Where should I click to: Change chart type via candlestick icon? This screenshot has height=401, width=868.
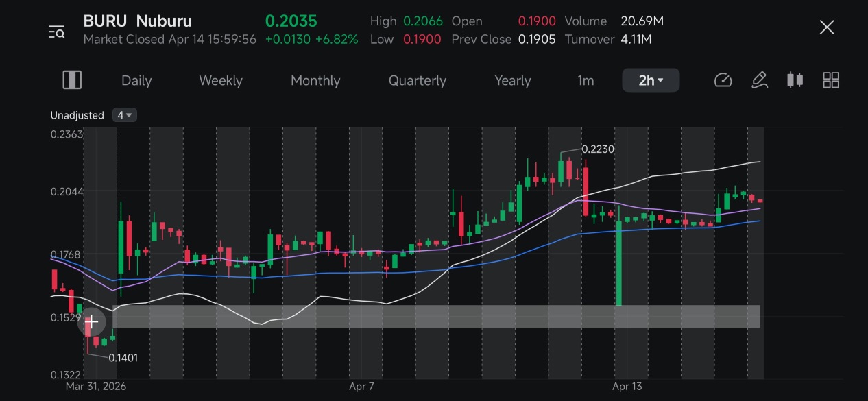pyautogui.click(x=795, y=80)
